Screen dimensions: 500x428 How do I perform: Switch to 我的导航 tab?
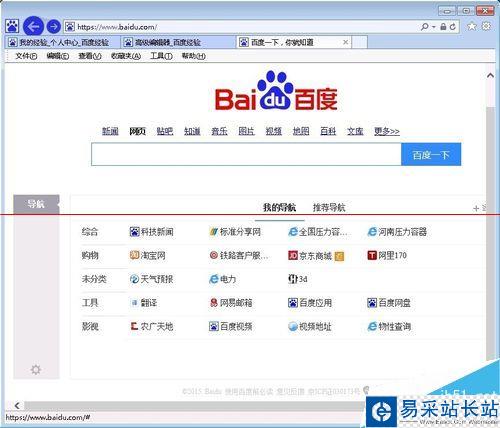click(x=279, y=208)
